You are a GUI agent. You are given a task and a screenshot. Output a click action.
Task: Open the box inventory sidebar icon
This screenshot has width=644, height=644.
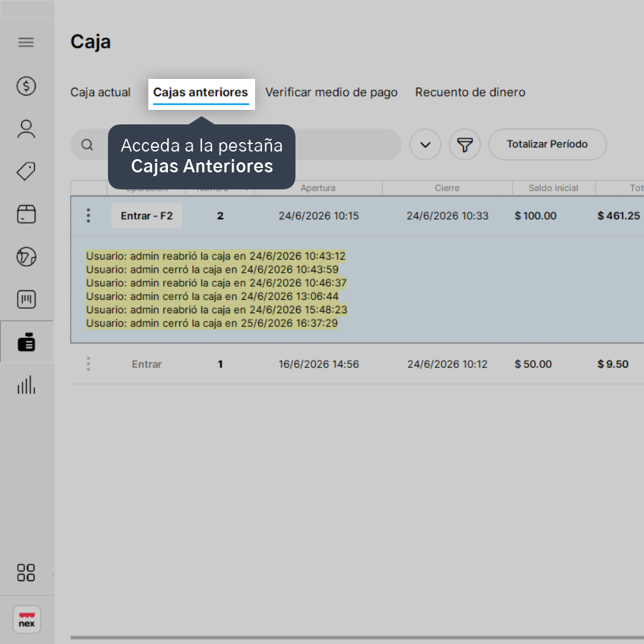pyautogui.click(x=26, y=215)
